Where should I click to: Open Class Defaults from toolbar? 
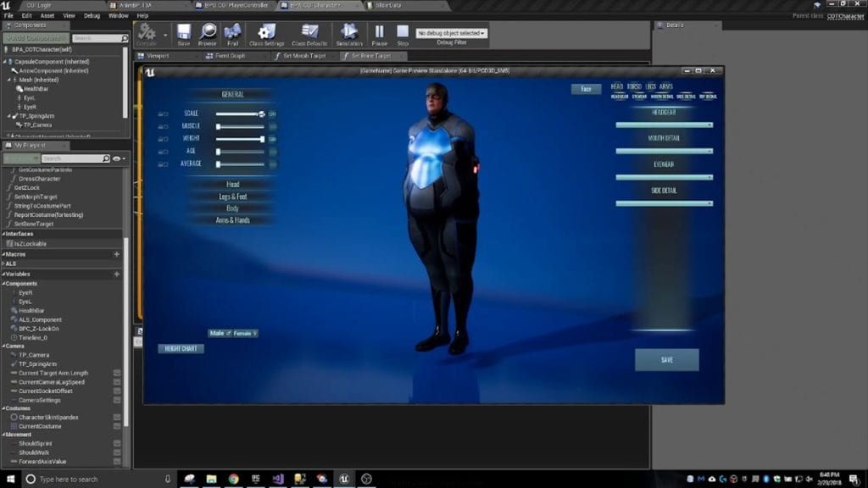(309, 34)
